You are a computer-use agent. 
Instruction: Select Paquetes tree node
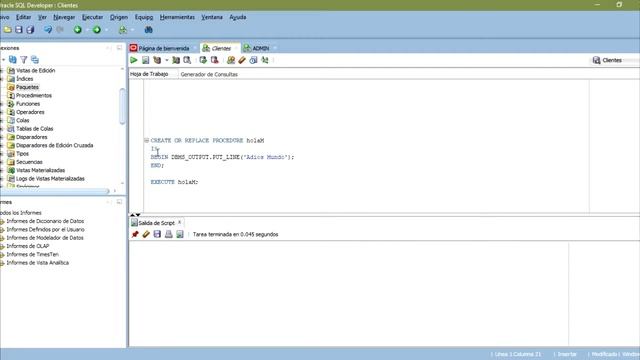coord(27,87)
